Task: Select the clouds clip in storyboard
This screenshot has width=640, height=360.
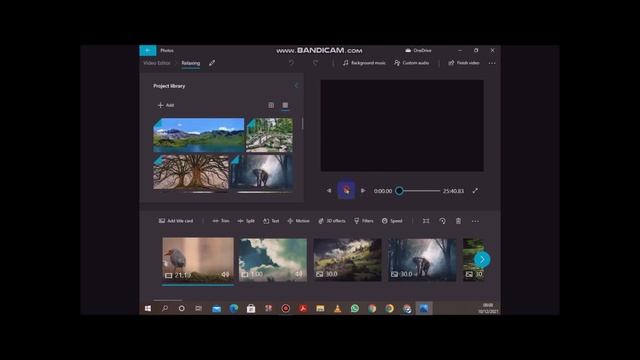Action: [273, 260]
